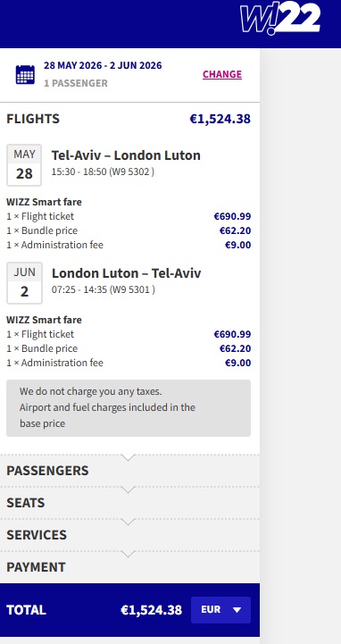
Task: Click the chevron above PASSENGERS
Action: point(129,457)
